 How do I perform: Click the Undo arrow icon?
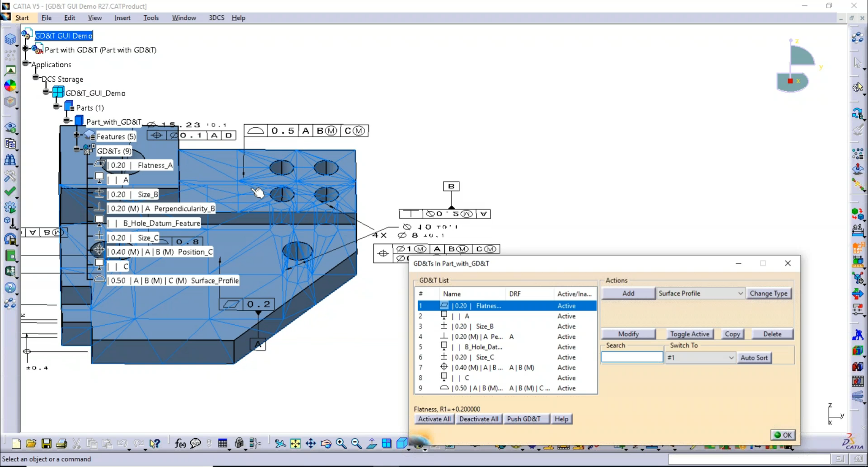(x=123, y=443)
